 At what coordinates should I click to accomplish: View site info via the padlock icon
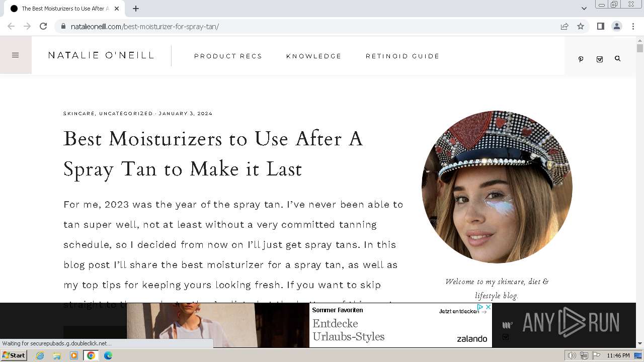[63, 26]
